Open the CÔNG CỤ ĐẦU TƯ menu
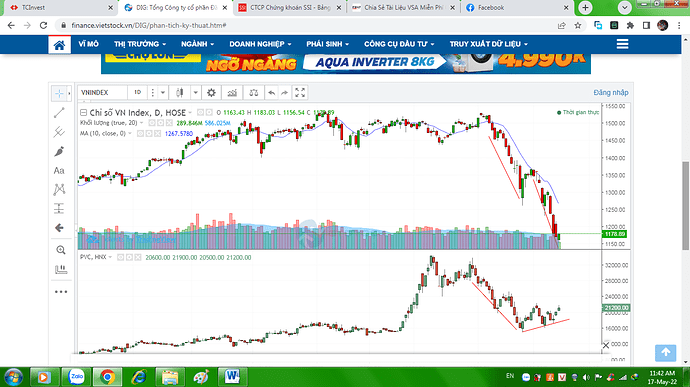Viewport: 690px width, 387px height. [399, 44]
